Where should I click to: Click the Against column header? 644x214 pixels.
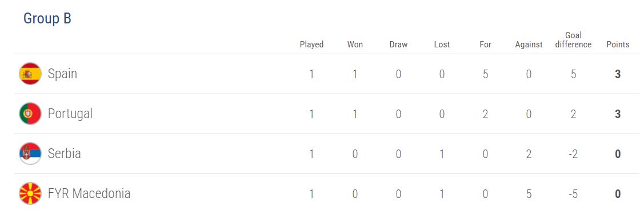pos(529,45)
